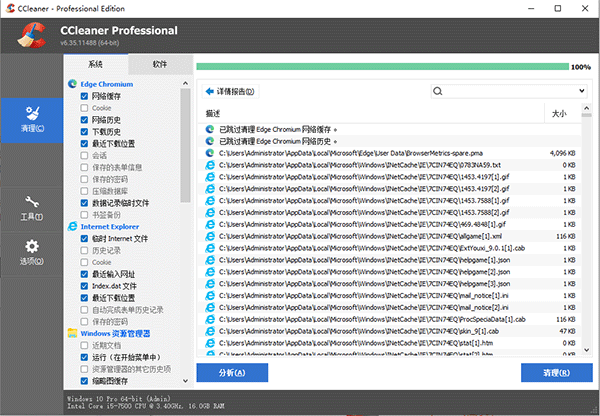Image resolution: width=600 pixels, height=416 pixels.
Task: Select the Edge Chromium category heading
Action: point(106,84)
